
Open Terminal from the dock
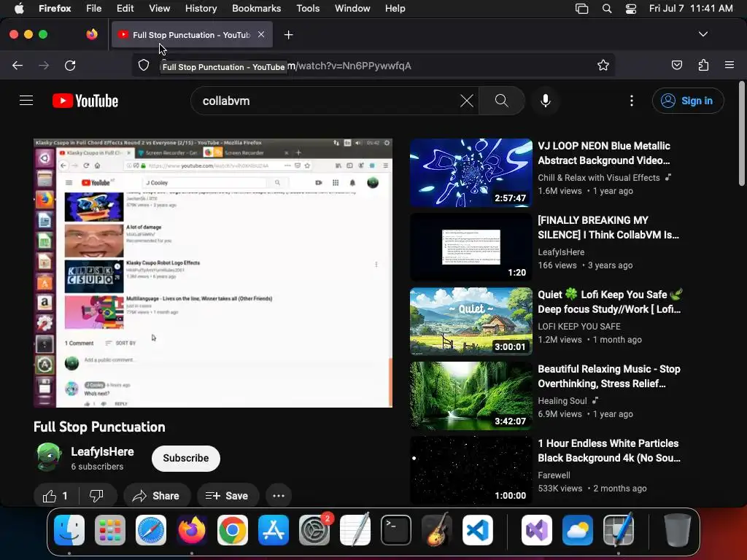click(x=396, y=530)
